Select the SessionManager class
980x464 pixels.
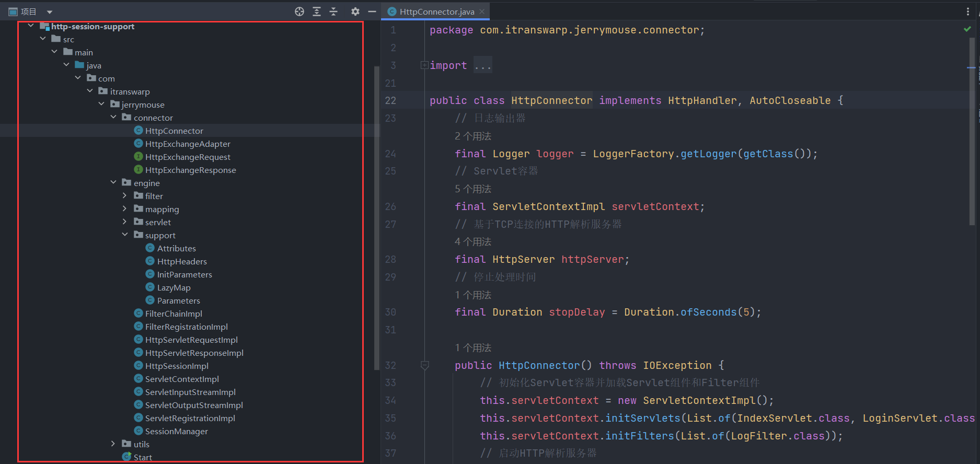pos(177,431)
